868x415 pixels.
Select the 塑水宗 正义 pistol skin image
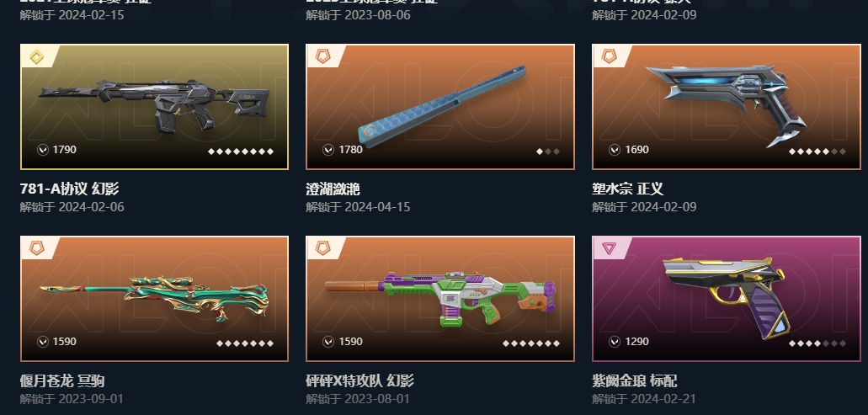coord(727,107)
